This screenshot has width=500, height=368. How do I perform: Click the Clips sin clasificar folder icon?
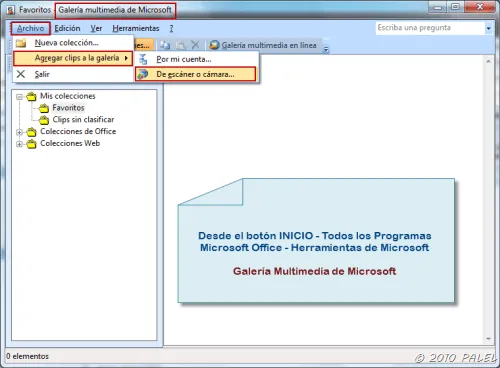click(x=44, y=120)
